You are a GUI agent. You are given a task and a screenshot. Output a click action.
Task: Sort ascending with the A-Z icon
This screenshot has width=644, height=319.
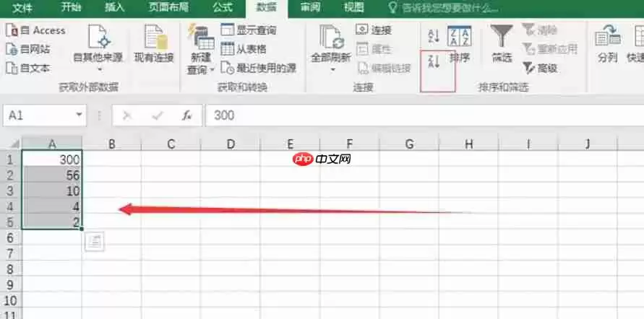(434, 36)
